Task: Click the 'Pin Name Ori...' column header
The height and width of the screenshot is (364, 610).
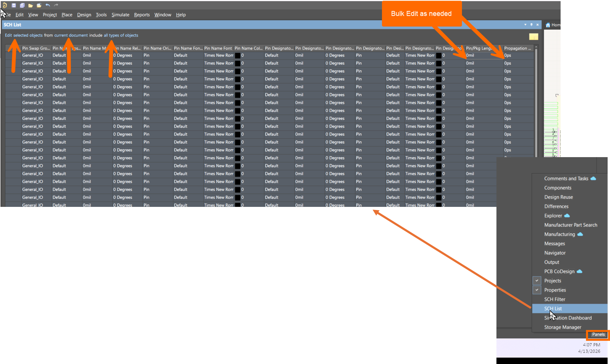Action: [157, 48]
